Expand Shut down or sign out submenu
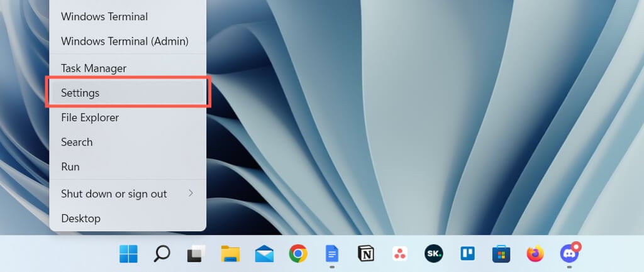Image resolution: width=644 pixels, height=272 pixels. pos(128,193)
